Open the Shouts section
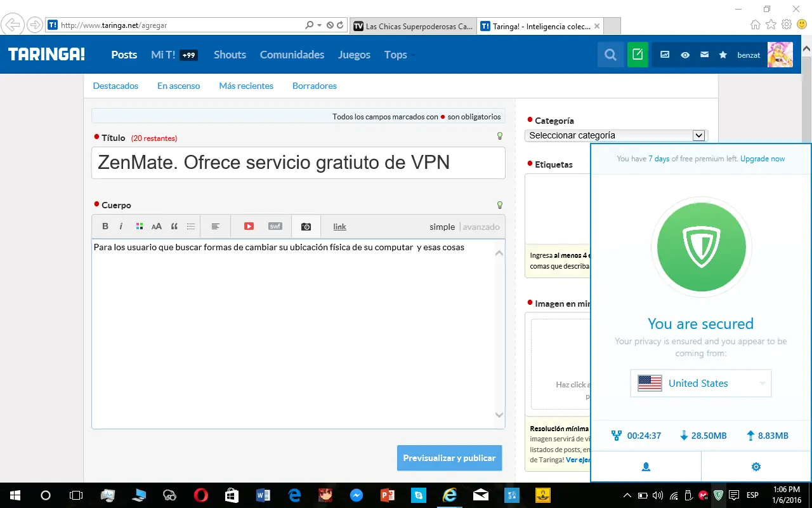 (230, 55)
